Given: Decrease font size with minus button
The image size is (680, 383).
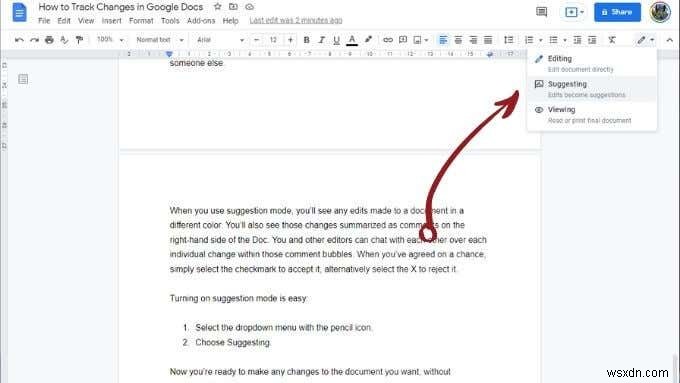Looking at the screenshot, I should [256, 40].
